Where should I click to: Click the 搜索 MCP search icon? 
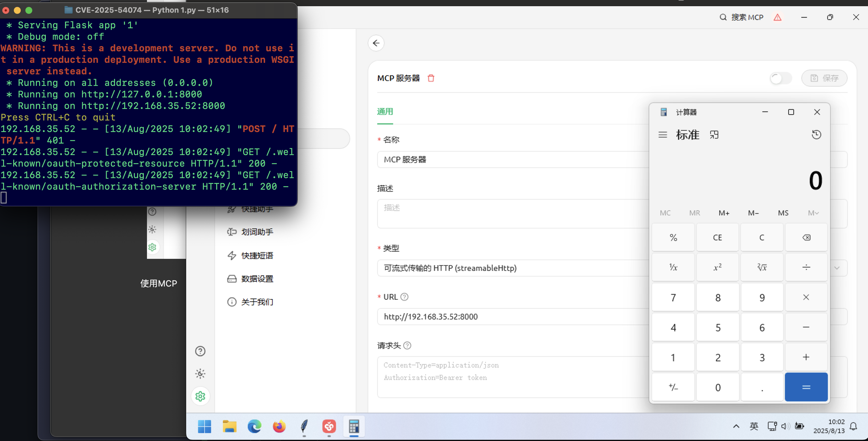tap(723, 17)
